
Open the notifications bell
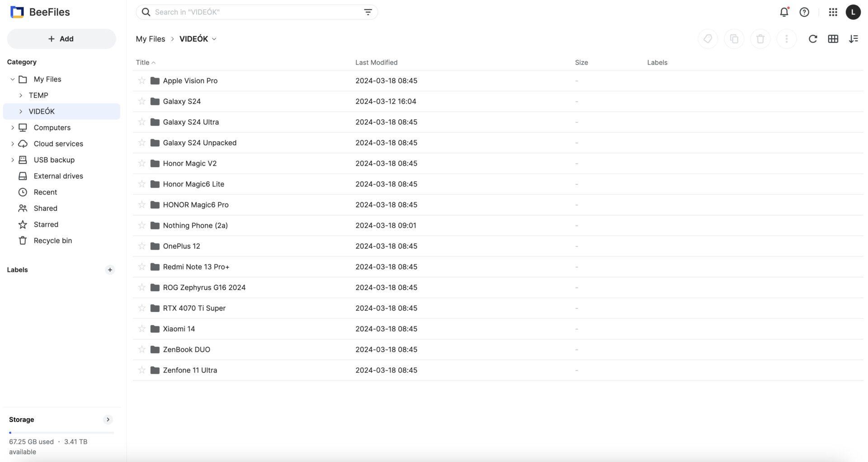784,12
